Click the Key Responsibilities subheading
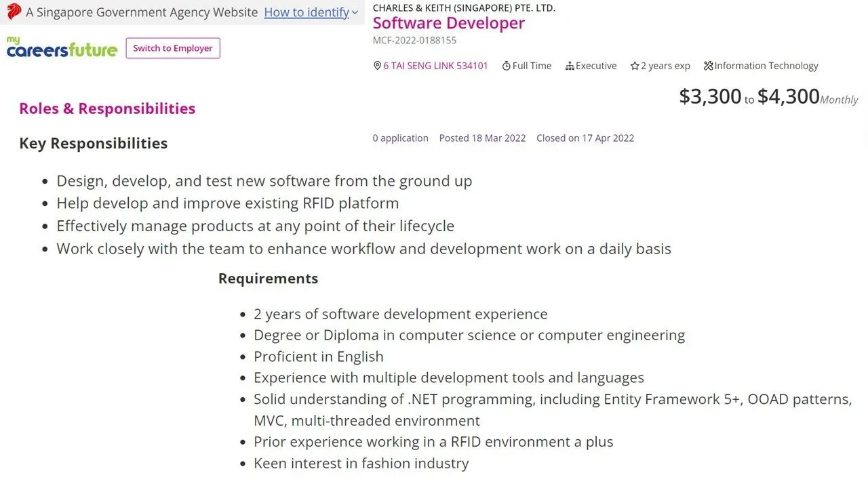 click(x=93, y=143)
